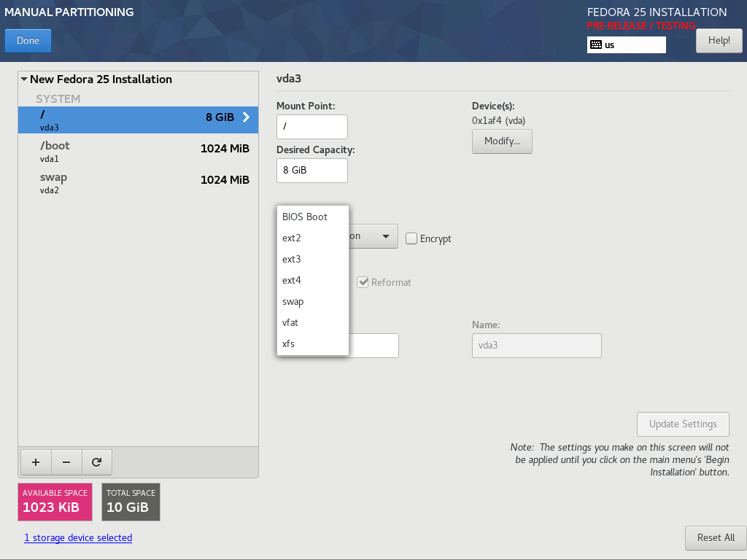This screenshot has height=560, width=747.
Task: Select BIOS Boot from the file system list
Action: 312,217
